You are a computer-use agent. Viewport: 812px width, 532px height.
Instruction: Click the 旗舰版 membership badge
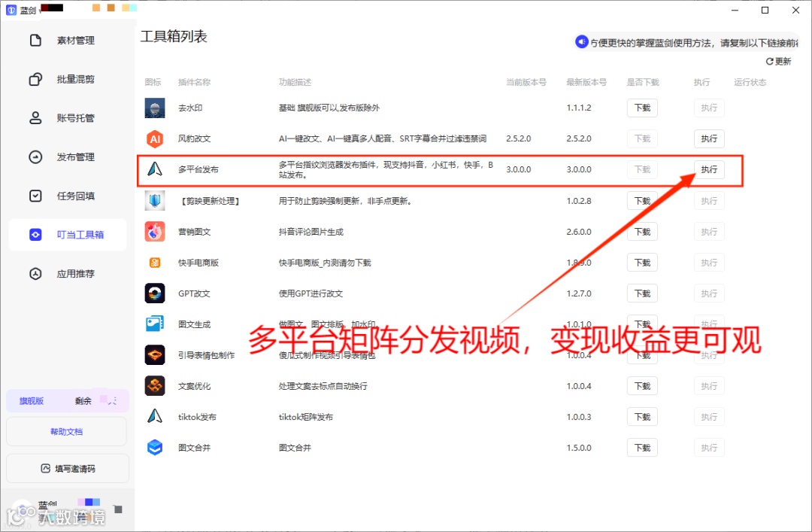[32, 401]
